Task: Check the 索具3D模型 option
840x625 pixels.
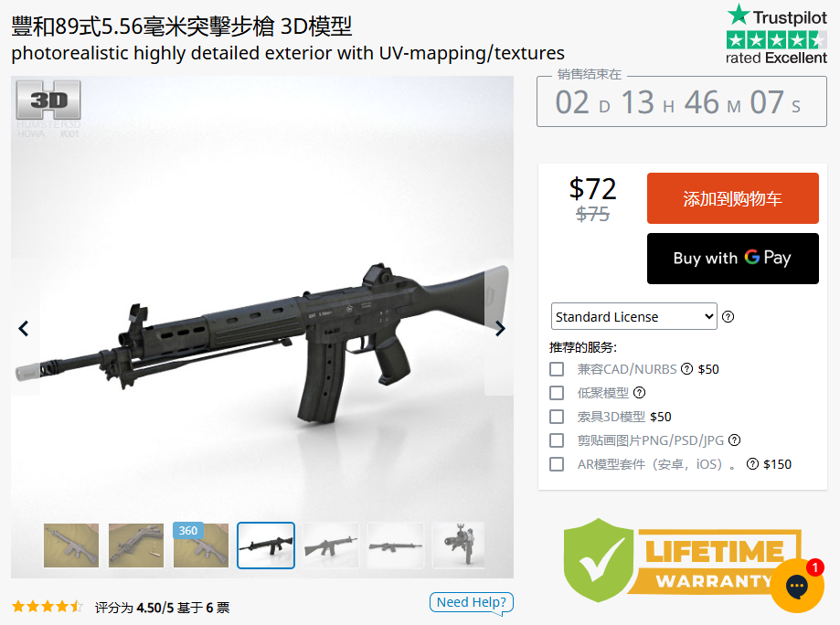Action: 558,417
